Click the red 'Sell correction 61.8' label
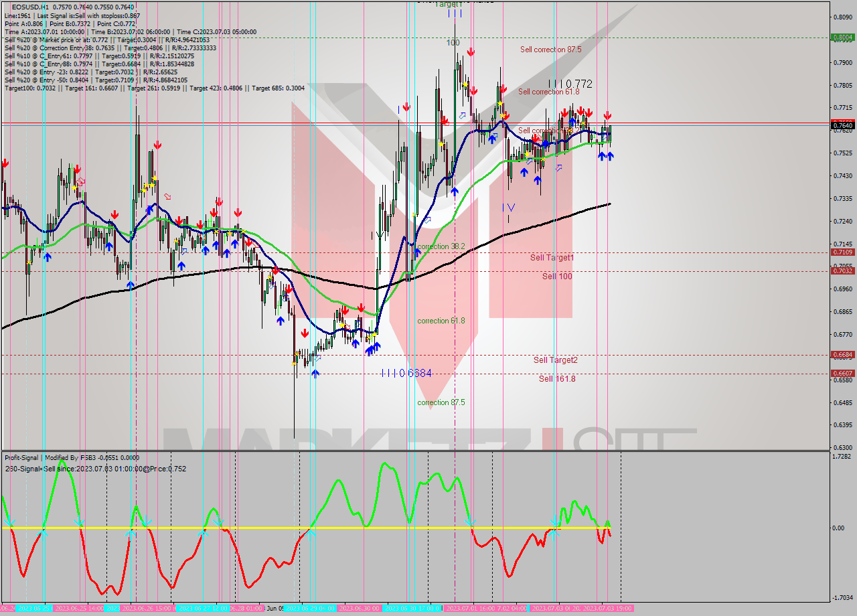857x616 pixels. click(549, 92)
